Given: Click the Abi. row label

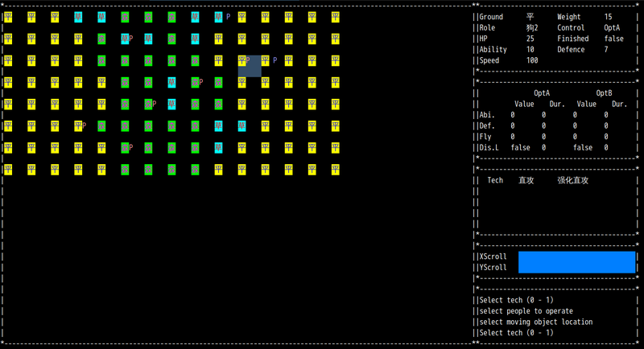Looking at the screenshot, I should [x=487, y=115].
